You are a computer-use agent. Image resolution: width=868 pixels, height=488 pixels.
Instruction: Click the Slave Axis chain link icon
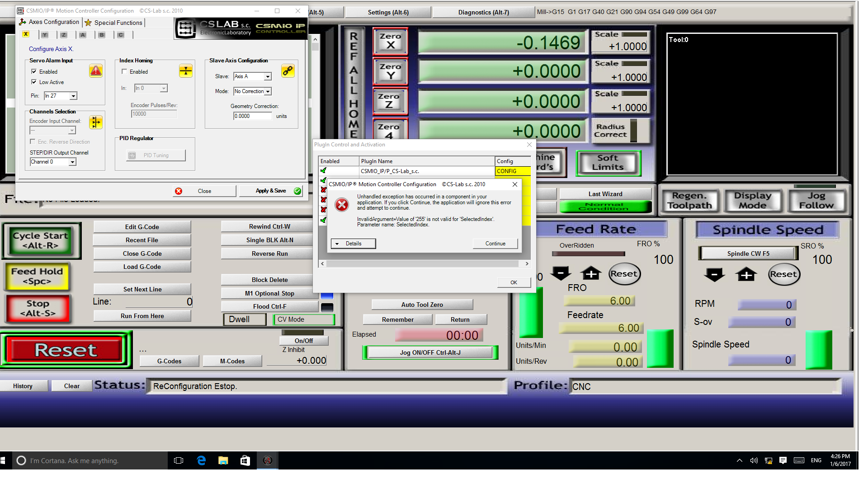(288, 71)
